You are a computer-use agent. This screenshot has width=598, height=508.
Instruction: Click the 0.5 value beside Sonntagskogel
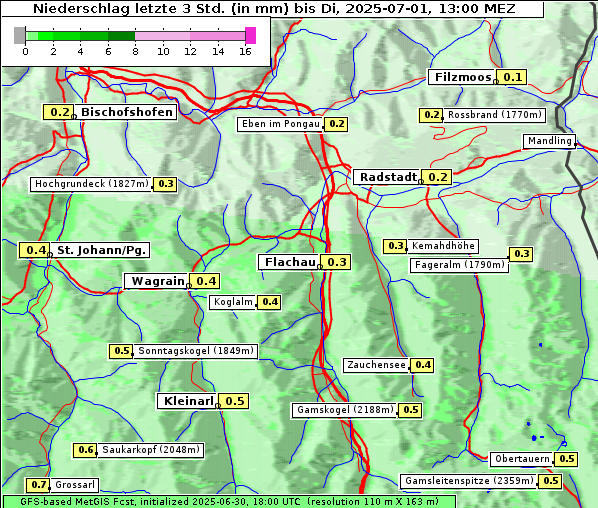click(x=121, y=351)
